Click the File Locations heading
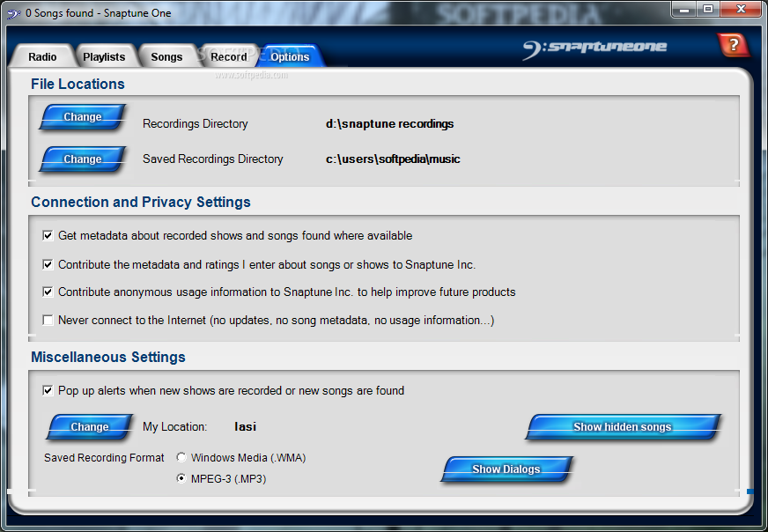The image size is (768, 532). point(78,85)
